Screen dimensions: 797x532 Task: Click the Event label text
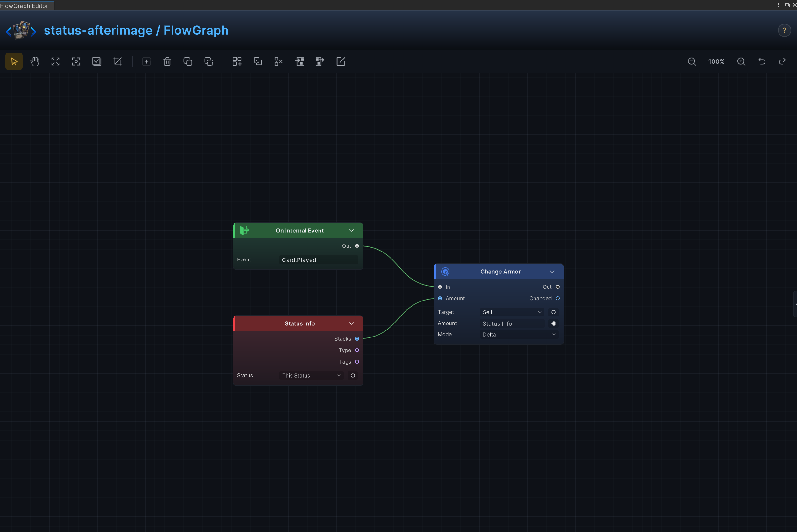pos(244,259)
